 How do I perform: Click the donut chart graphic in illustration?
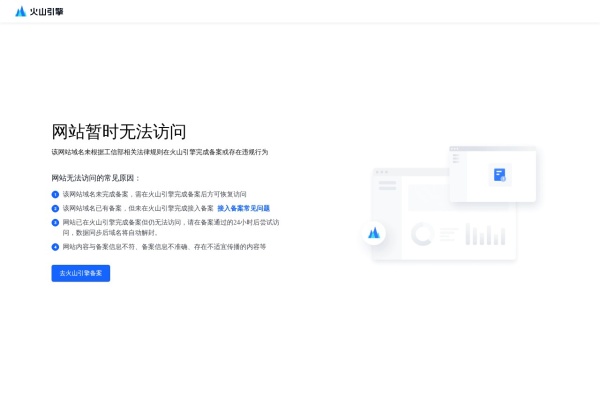422,234
